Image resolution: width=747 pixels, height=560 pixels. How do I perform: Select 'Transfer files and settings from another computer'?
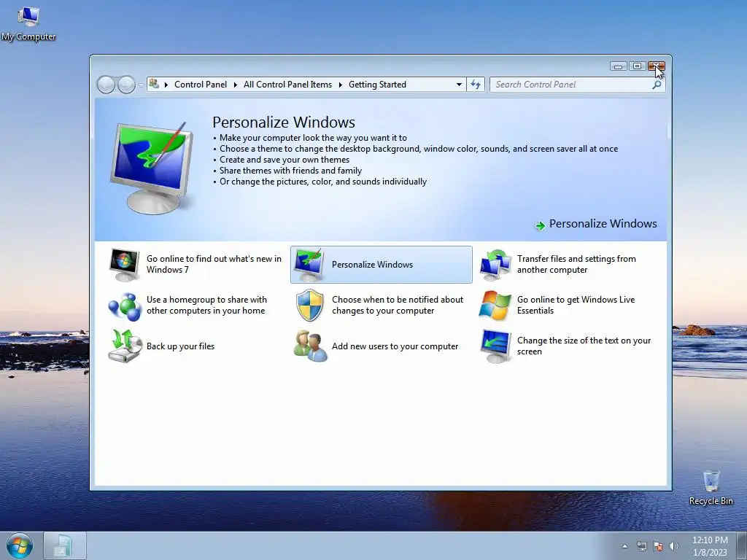coord(576,264)
